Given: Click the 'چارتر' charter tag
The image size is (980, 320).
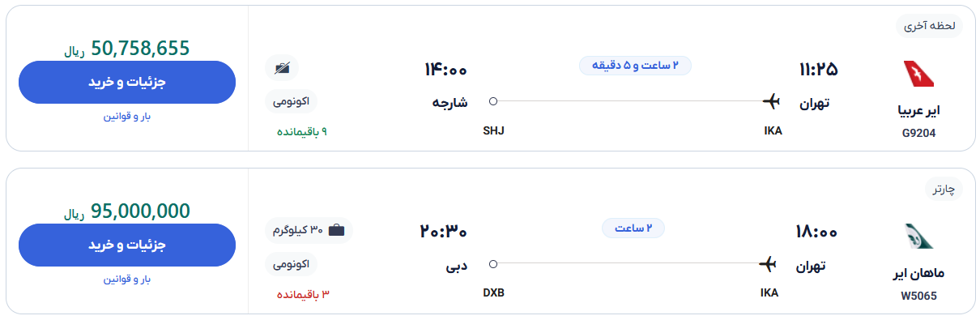Looking at the screenshot, I should pos(944,189).
